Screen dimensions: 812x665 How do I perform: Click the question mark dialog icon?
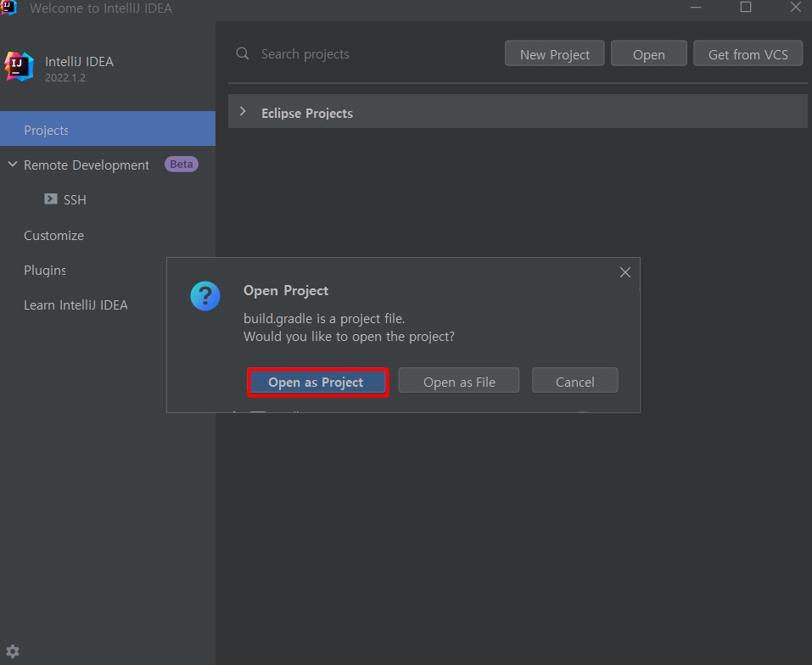[205, 296]
